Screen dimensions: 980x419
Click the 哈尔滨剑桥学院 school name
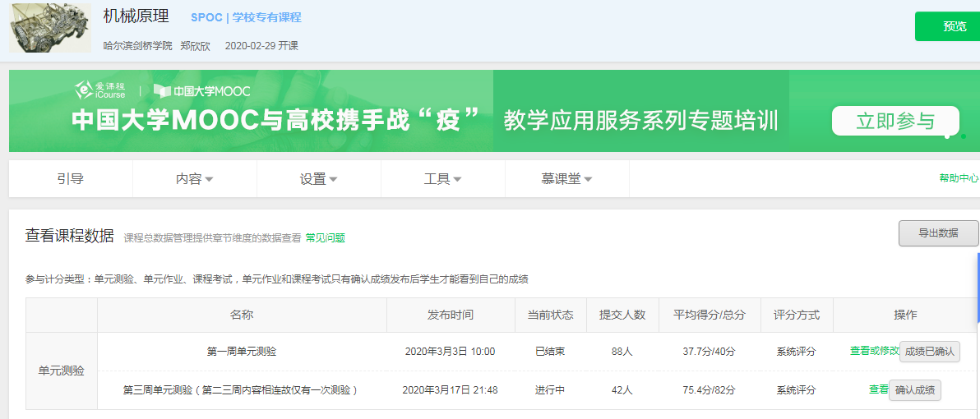tap(137, 45)
